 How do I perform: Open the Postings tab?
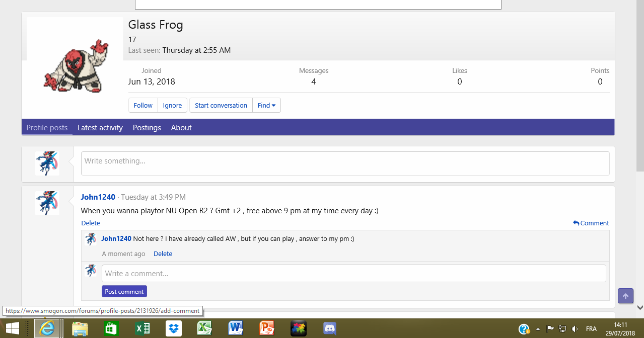pos(147,128)
